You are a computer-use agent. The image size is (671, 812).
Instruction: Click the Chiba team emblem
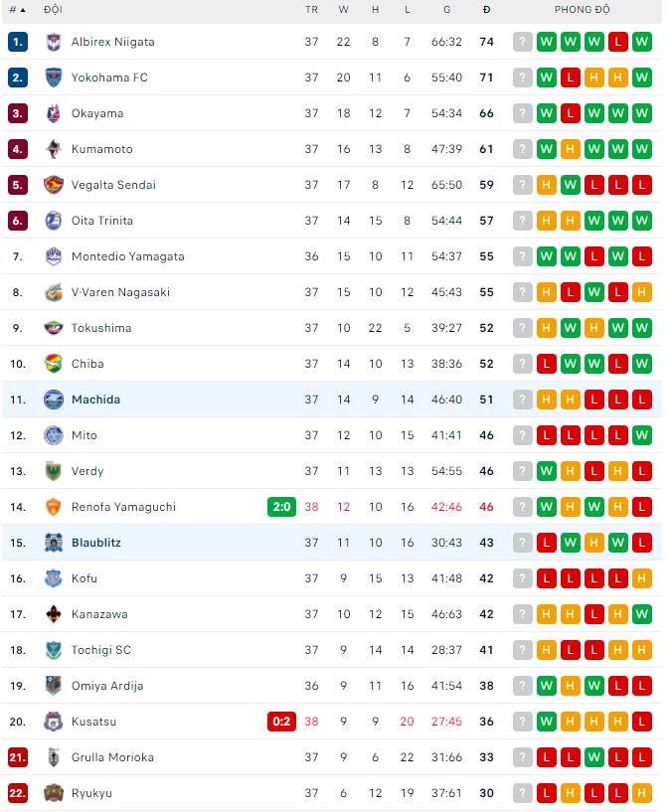pyautogui.click(x=54, y=364)
